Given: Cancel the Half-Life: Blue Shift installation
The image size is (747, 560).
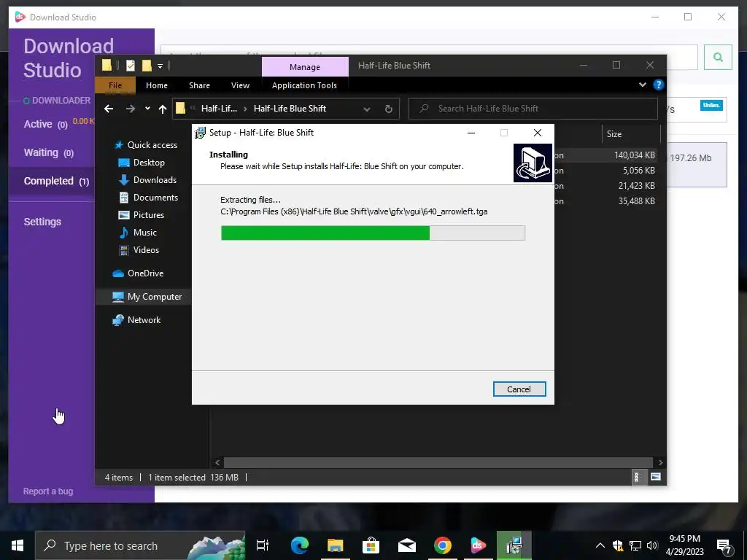Looking at the screenshot, I should pos(519,389).
